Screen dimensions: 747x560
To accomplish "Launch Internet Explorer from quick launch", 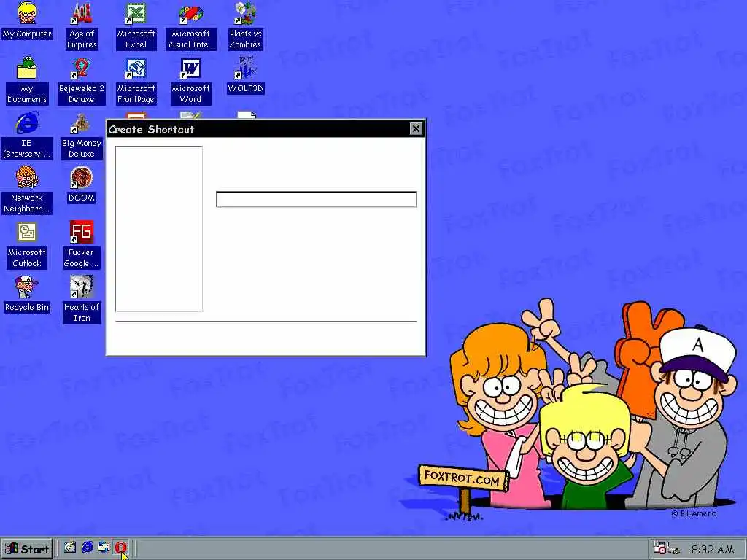I will [x=88, y=548].
